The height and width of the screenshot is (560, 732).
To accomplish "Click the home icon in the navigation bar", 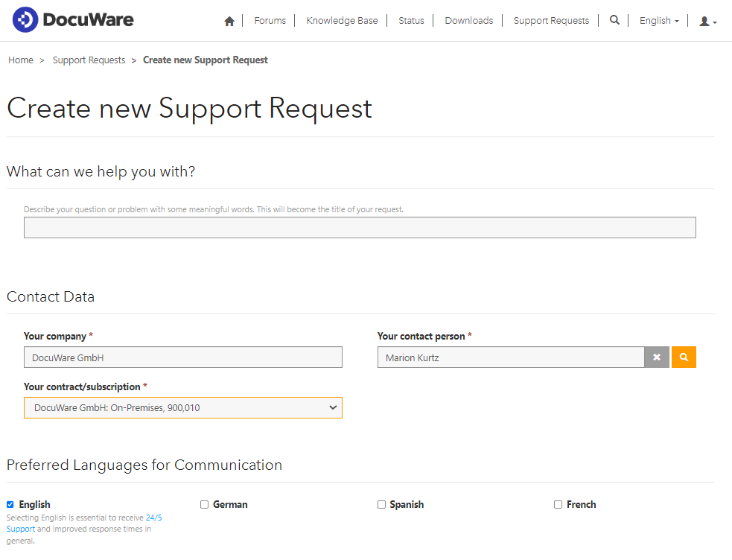I will 229,21.
